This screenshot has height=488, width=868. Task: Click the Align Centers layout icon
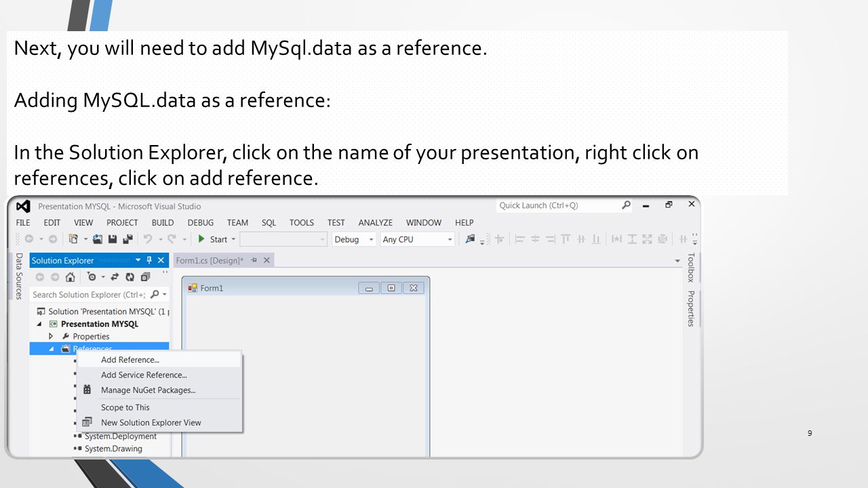pyautogui.click(x=536, y=239)
